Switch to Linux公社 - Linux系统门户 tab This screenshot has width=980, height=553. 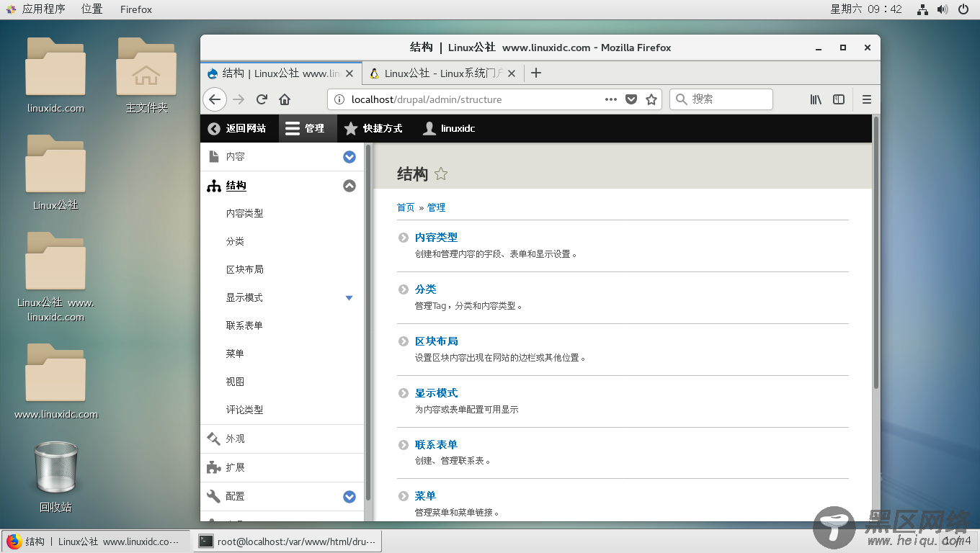coord(442,73)
